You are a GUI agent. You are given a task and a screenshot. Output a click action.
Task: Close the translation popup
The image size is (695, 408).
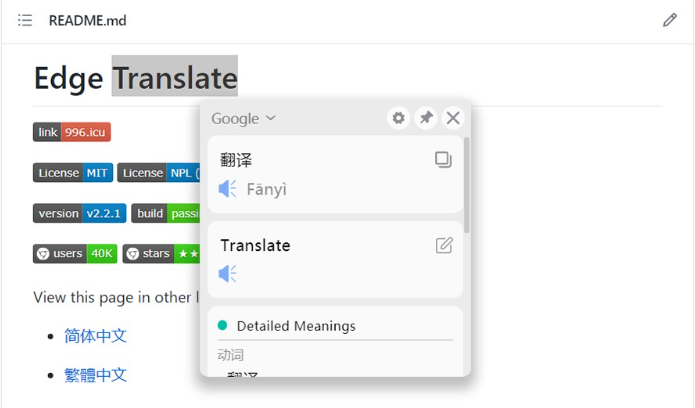click(453, 118)
